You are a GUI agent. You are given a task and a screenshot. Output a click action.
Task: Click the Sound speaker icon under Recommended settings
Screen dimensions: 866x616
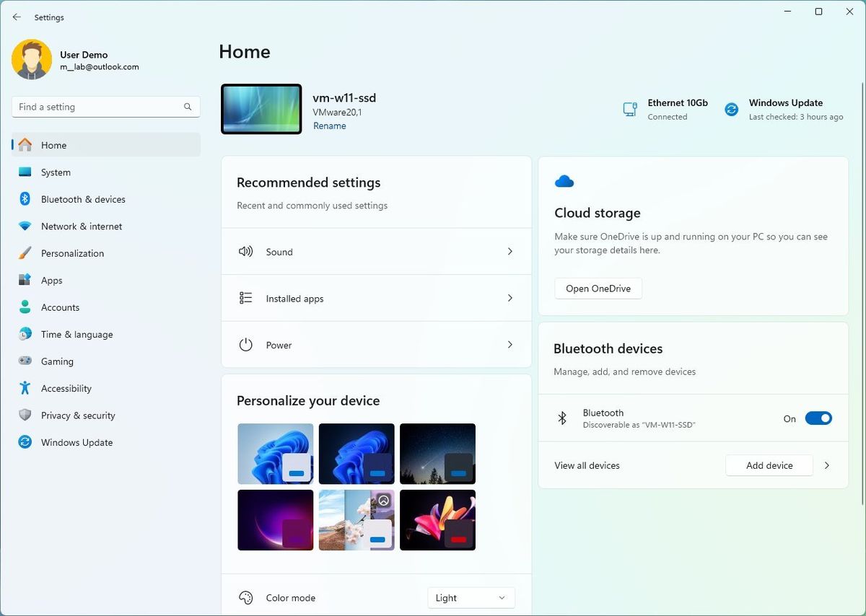tap(245, 251)
